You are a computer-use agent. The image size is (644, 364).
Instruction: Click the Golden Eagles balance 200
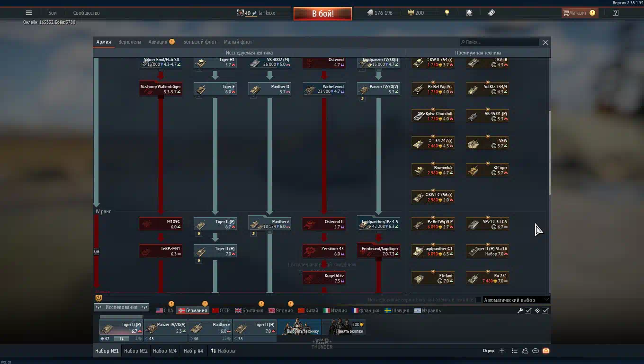click(x=416, y=13)
